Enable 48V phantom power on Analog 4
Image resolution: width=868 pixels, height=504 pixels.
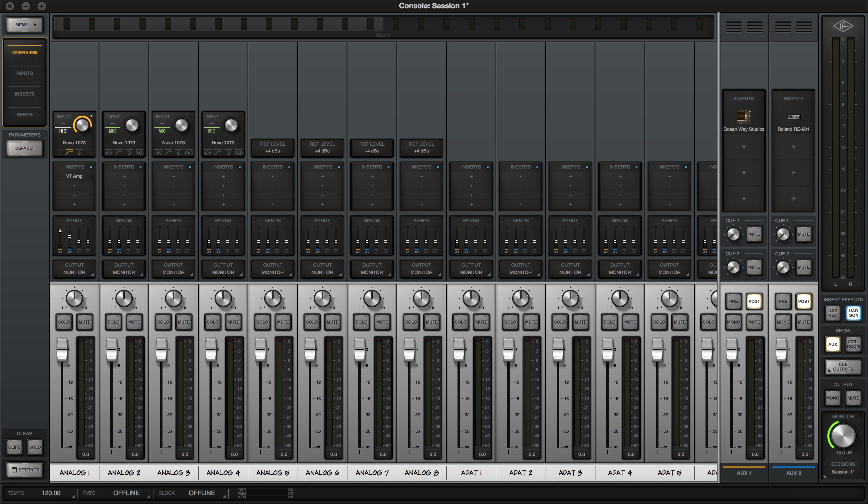tap(207, 153)
